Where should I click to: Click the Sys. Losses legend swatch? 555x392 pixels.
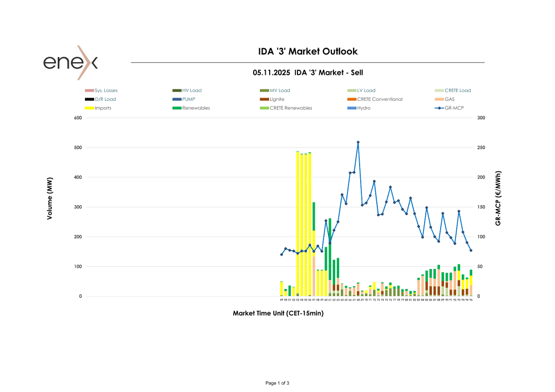click(89, 90)
